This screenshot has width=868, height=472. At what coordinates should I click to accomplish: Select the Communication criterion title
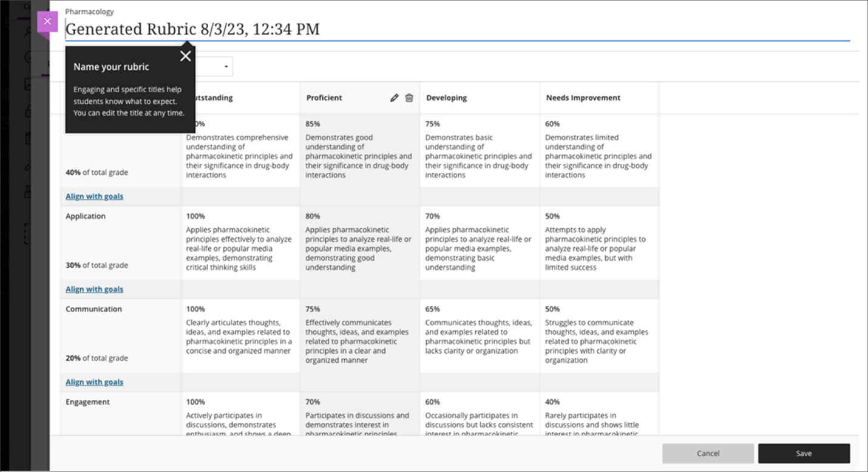coord(93,309)
